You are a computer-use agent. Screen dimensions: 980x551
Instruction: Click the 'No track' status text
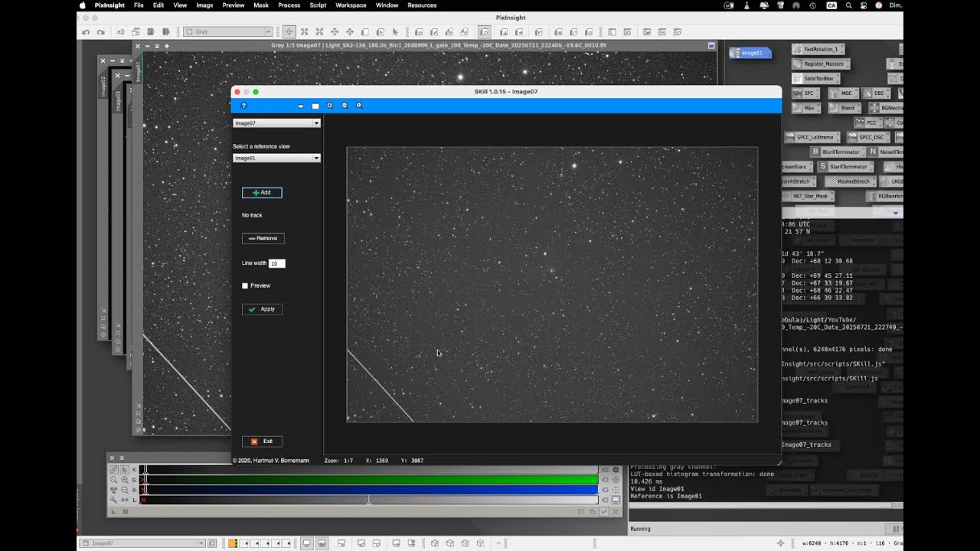point(252,216)
